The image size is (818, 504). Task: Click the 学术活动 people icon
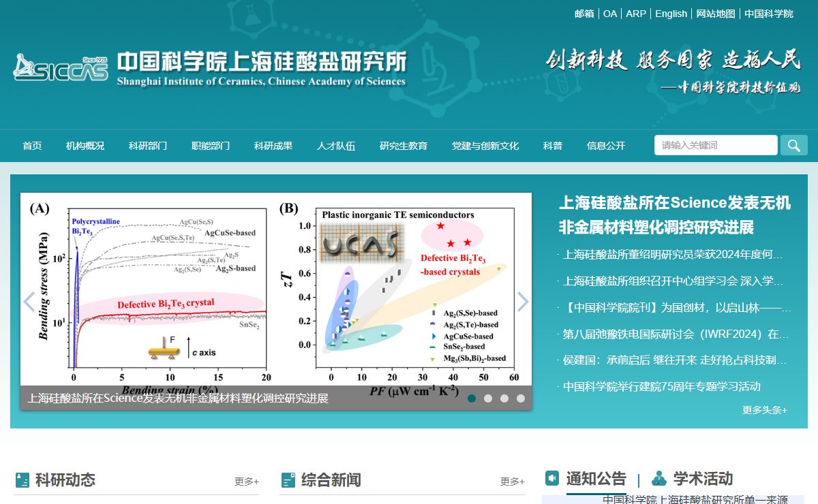point(659,478)
